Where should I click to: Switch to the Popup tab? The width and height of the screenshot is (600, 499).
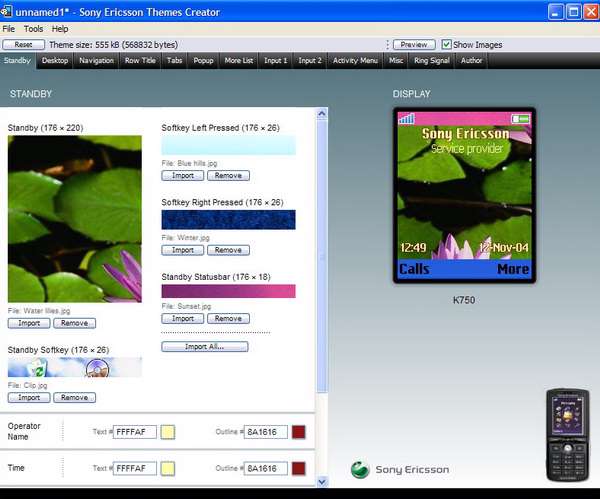click(203, 60)
